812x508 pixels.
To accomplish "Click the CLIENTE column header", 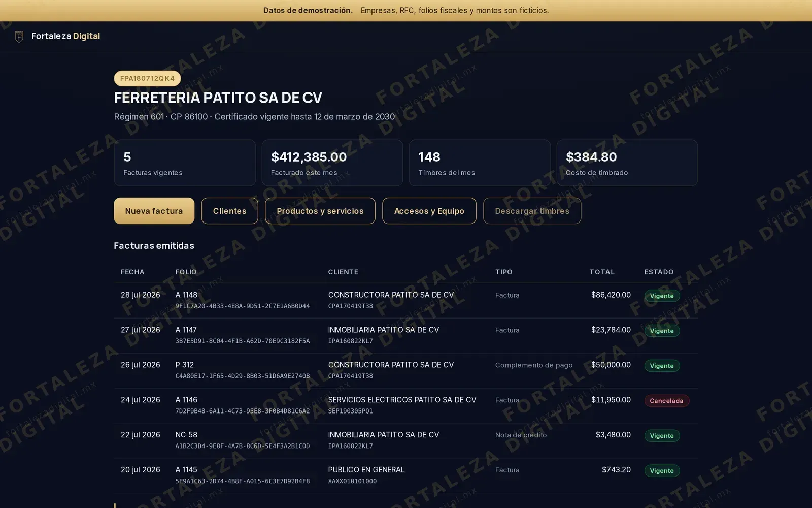I will (x=343, y=272).
